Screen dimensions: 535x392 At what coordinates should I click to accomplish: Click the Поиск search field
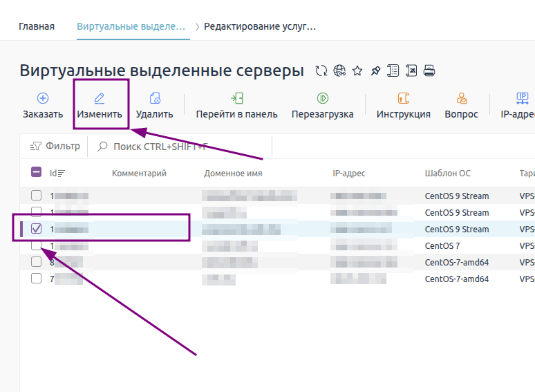(x=180, y=147)
